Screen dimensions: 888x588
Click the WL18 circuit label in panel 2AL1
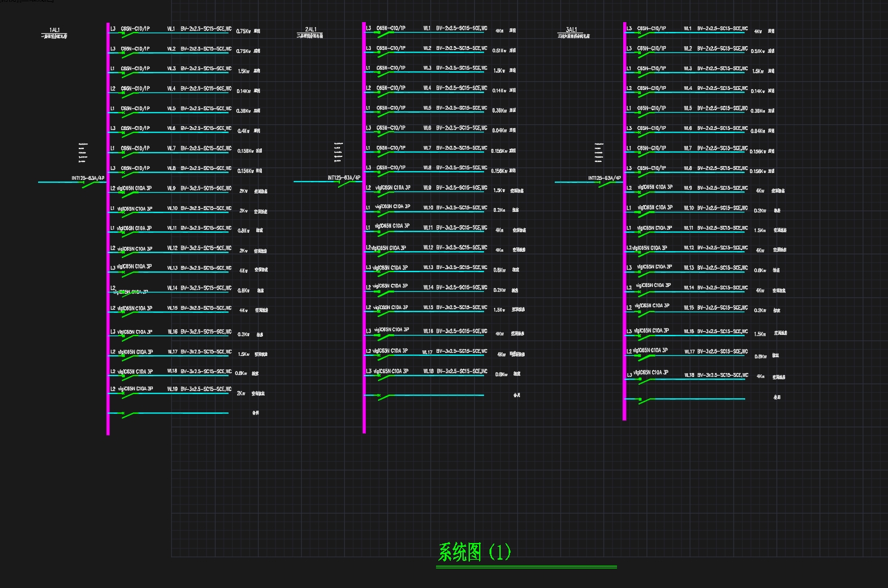(428, 371)
